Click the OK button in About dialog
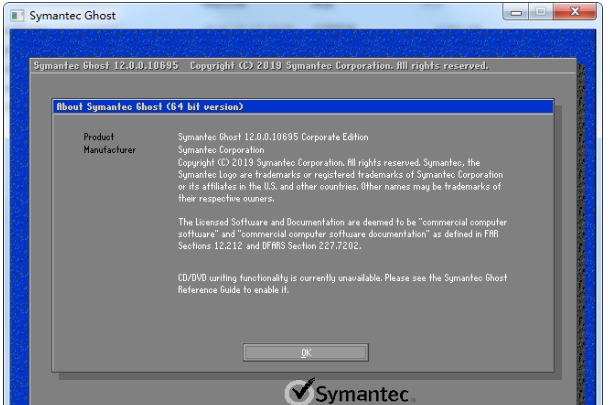 pyautogui.click(x=306, y=352)
